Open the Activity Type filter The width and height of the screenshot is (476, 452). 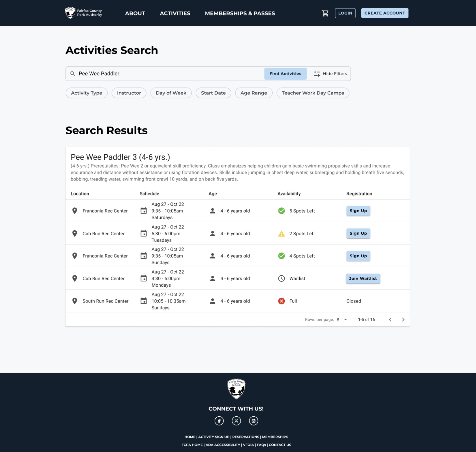tap(86, 93)
